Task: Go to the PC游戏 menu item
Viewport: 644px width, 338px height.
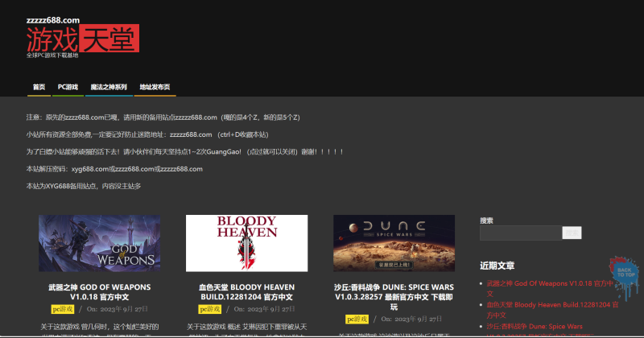Action: point(68,87)
